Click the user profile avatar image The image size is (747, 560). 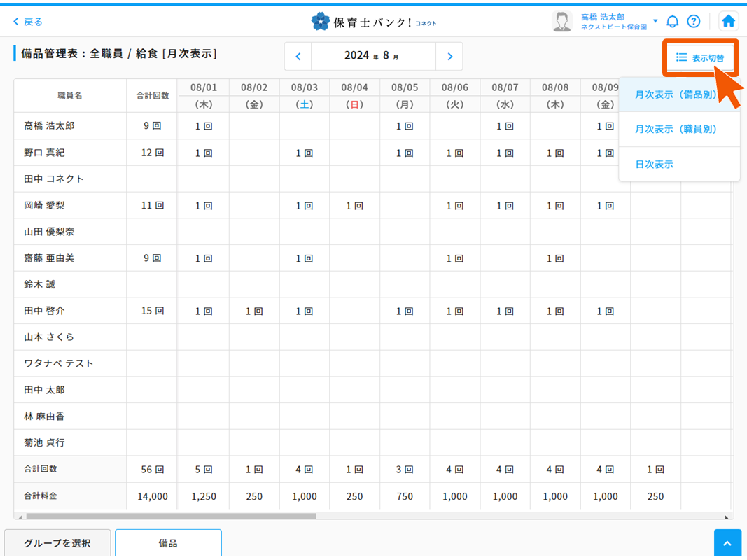click(562, 20)
